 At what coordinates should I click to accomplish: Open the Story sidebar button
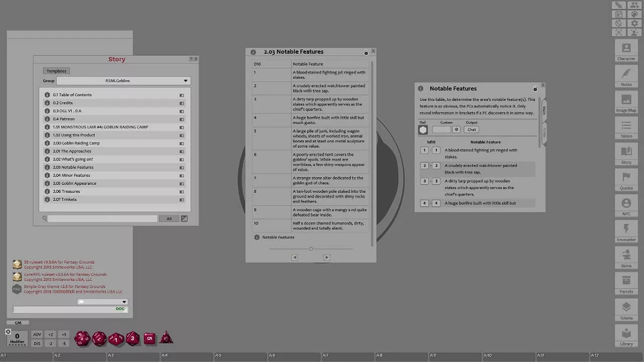coord(626,154)
